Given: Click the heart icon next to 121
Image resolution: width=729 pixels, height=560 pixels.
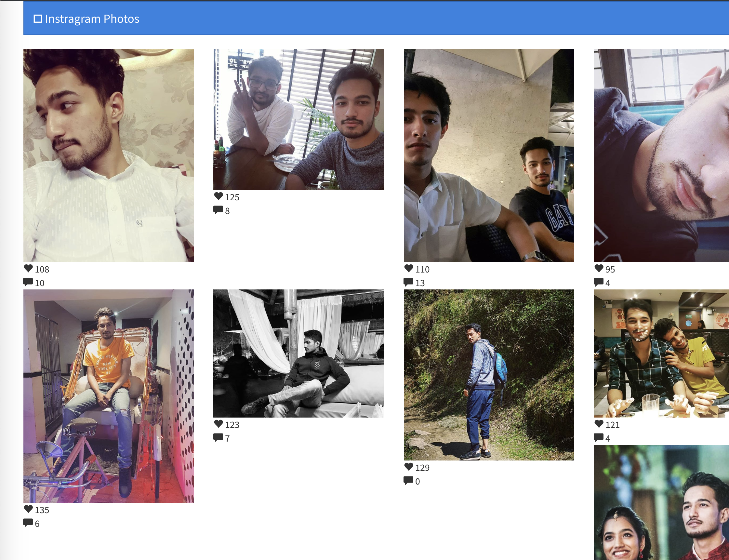Looking at the screenshot, I should click(x=599, y=424).
